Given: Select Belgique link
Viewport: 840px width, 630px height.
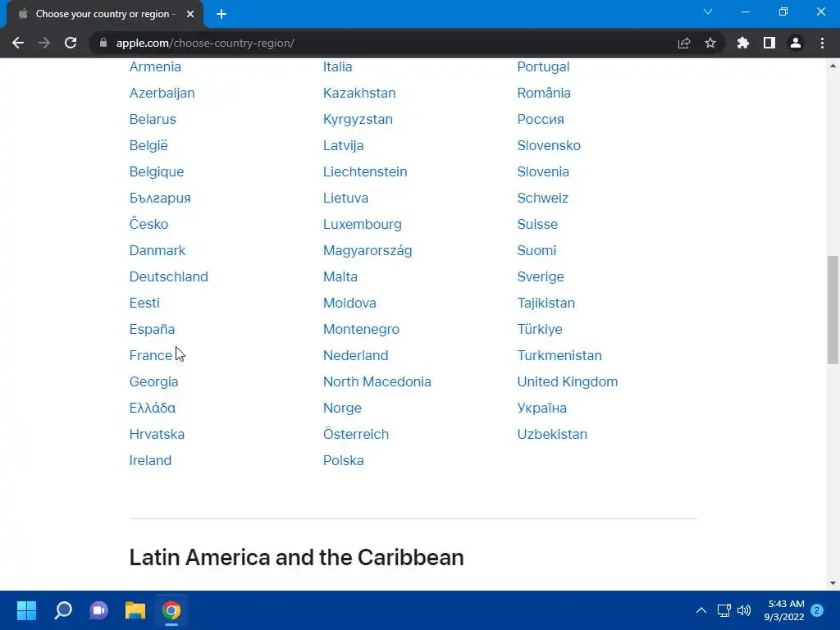Looking at the screenshot, I should (157, 172).
